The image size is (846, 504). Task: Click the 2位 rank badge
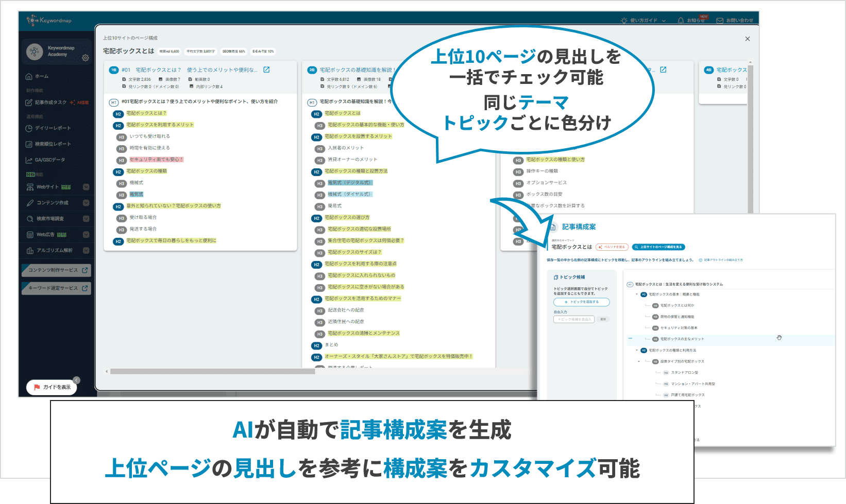[312, 70]
